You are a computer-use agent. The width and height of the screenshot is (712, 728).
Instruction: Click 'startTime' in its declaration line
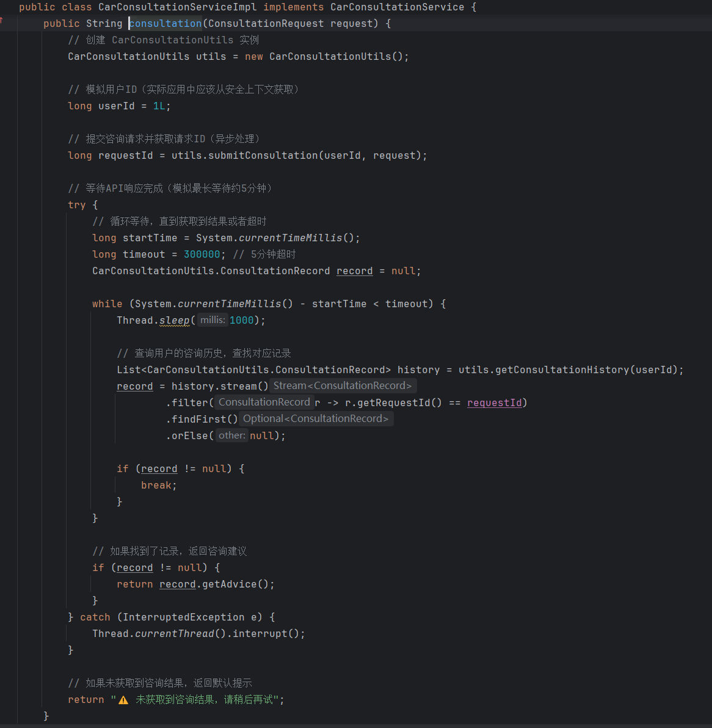point(150,238)
